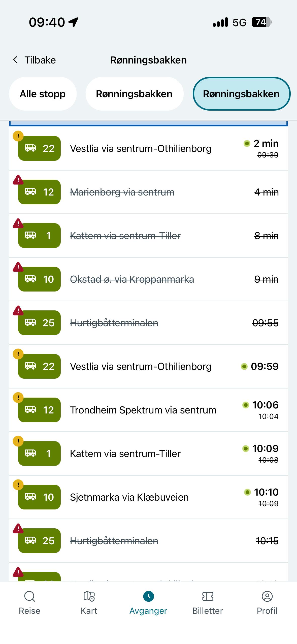Go back via Tilbake label

(x=40, y=60)
